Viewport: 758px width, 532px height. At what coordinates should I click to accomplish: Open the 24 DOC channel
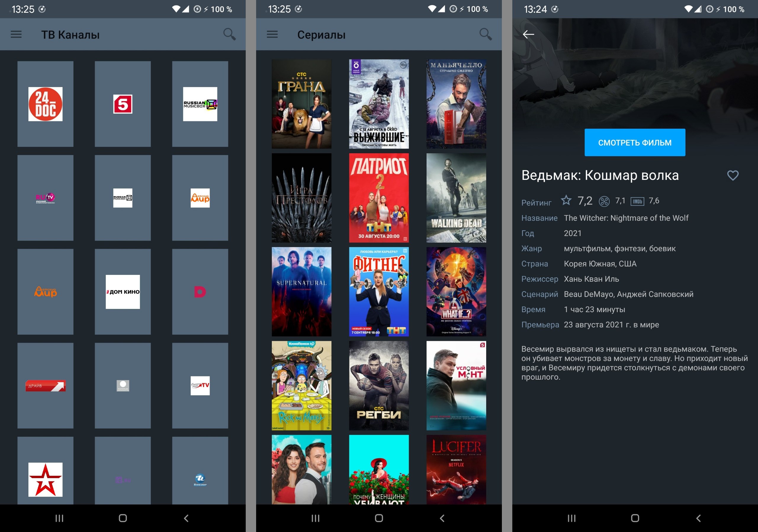click(45, 104)
